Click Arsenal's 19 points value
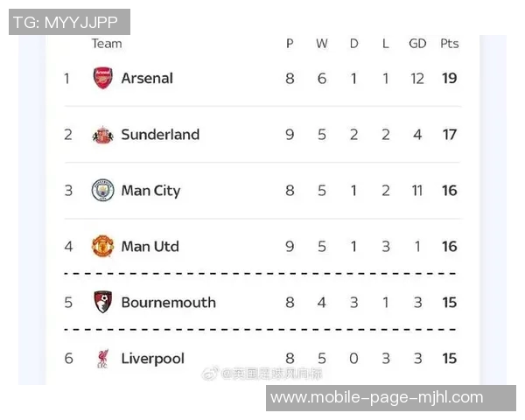525x420 pixels. click(449, 78)
